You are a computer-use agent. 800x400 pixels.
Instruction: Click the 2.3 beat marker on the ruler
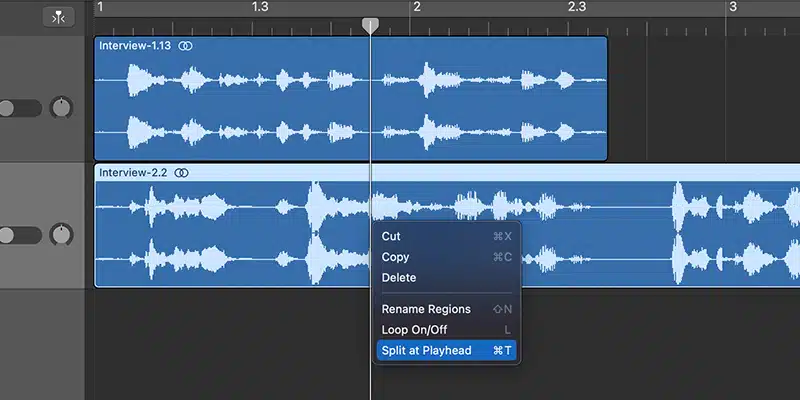click(577, 7)
